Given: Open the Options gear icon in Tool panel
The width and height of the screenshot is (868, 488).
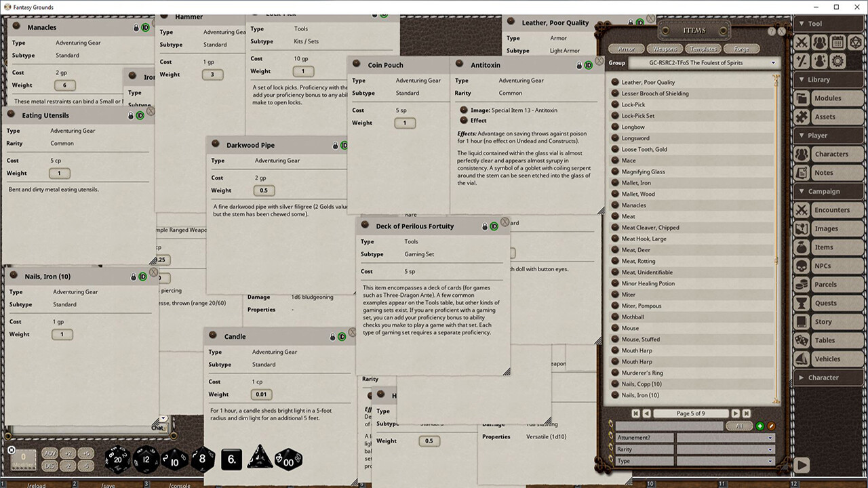Looking at the screenshot, I should 836,61.
